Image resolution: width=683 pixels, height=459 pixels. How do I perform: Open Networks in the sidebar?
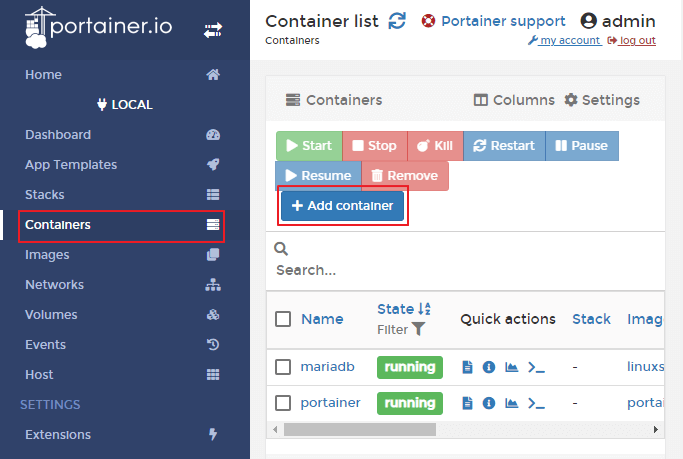(54, 284)
